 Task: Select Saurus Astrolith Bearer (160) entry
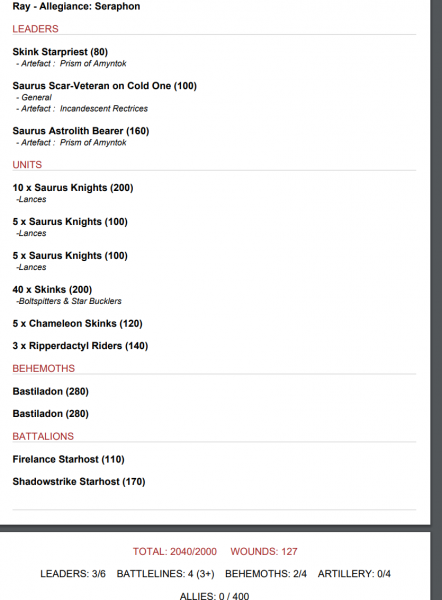81,131
